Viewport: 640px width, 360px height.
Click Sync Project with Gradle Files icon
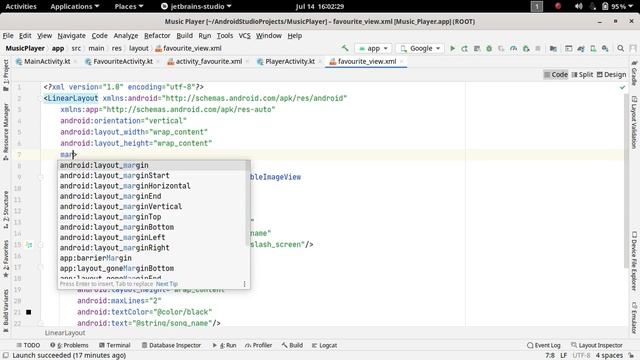pyautogui.click(x=581, y=48)
